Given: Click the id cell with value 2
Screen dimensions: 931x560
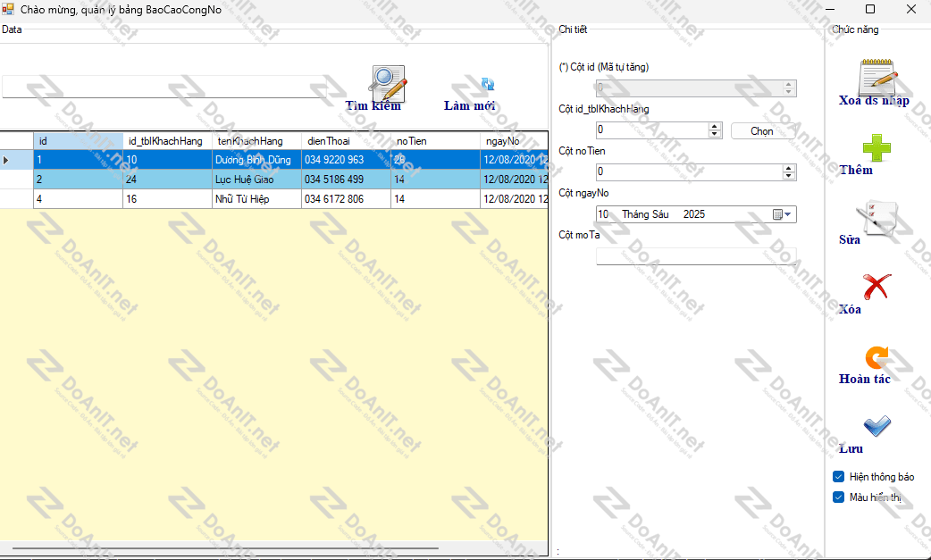Looking at the screenshot, I should [78, 180].
